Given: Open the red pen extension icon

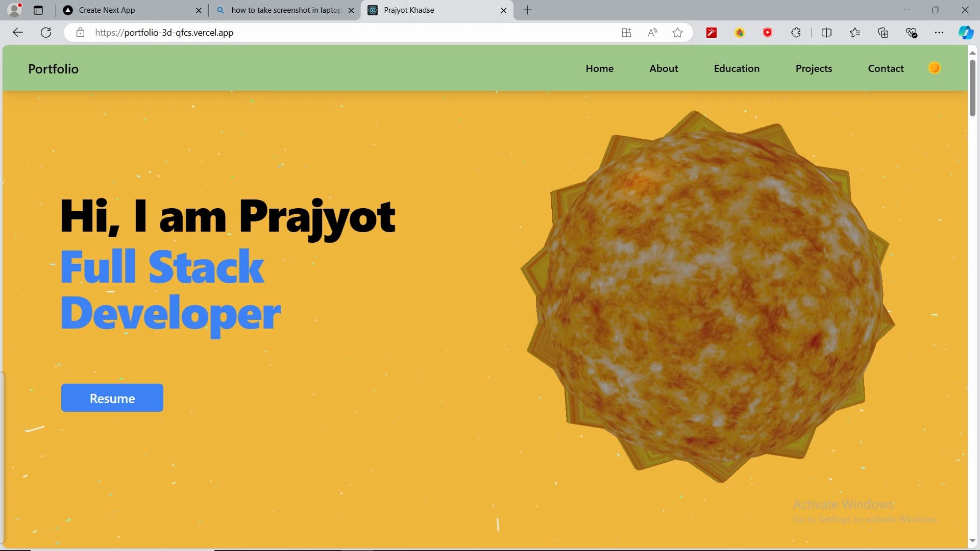Looking at the screenshot, I should click(x=712, y=33).
